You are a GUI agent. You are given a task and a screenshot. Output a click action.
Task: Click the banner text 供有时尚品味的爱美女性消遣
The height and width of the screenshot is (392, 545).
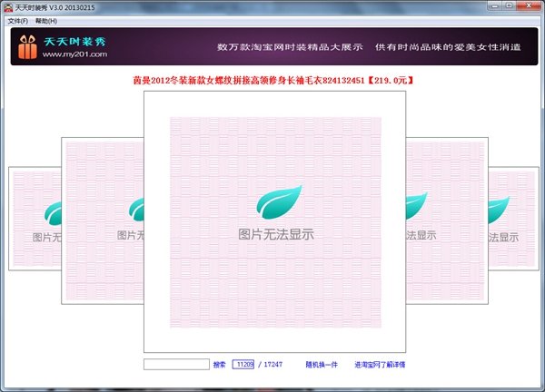point(448,47)
